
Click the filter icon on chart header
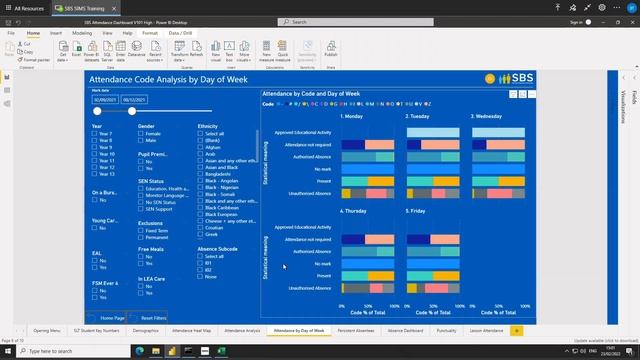[513, 94]
